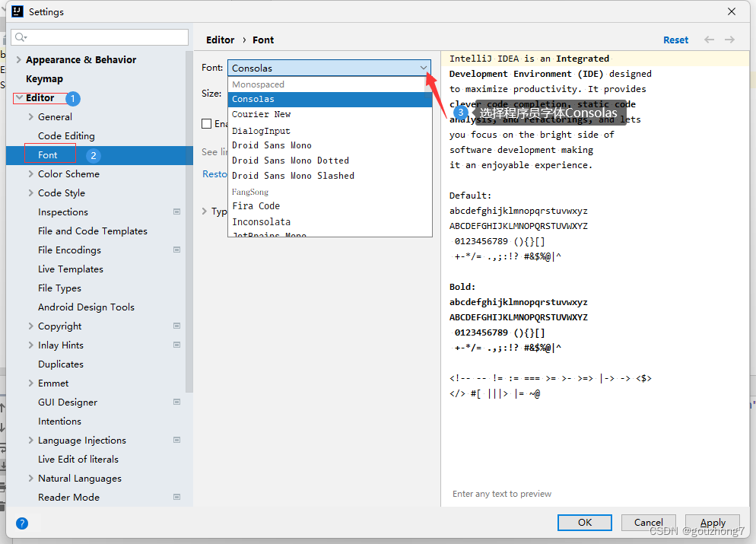This screenshot has width=756, height=544.
Task: Select FangSong font option
Action: tap(330, 192)
